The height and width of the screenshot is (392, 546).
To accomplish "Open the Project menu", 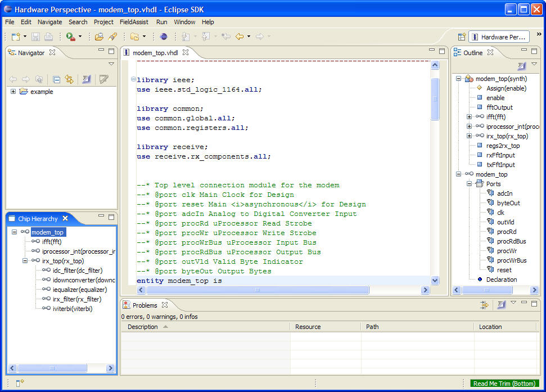I will (x=103, y=22).
